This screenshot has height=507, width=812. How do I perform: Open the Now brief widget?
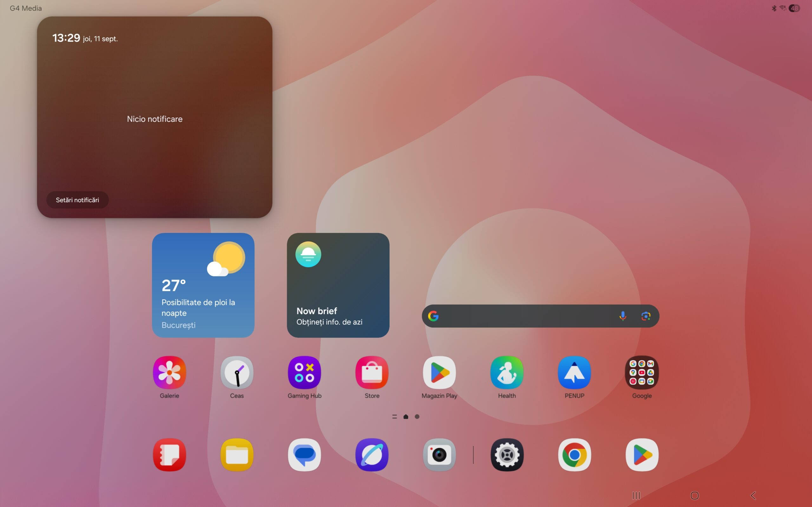point(338,285)
